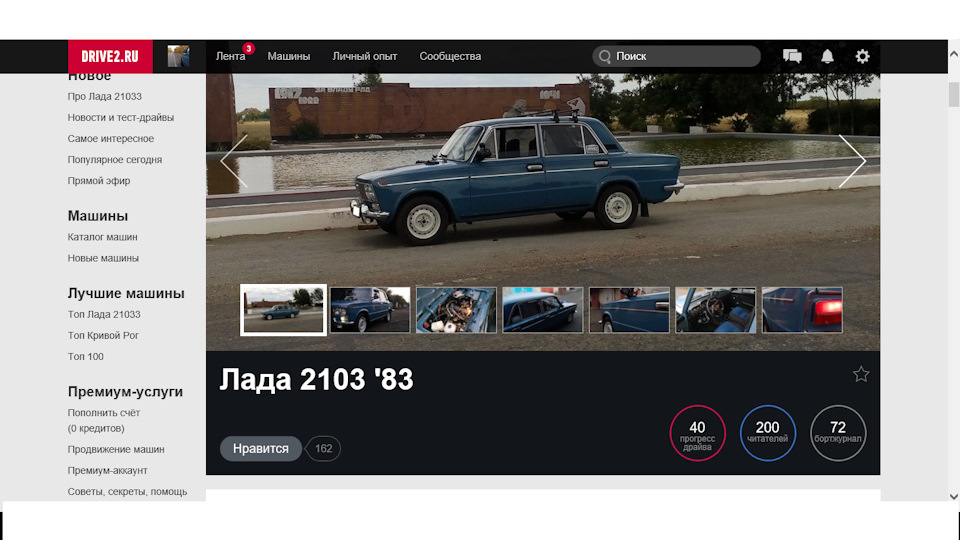The image size is (960, 540).
Task: Add car to favorites star
Action: tap(861, 374)
